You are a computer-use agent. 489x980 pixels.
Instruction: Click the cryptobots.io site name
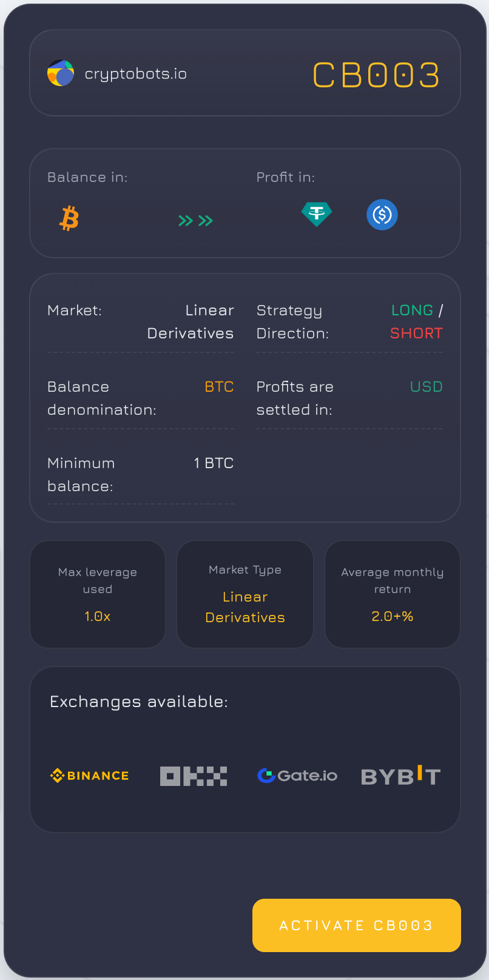click(136, 74)
